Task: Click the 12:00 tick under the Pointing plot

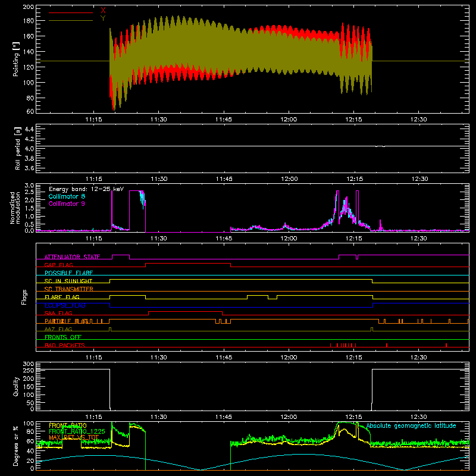Action: [289, 120]
